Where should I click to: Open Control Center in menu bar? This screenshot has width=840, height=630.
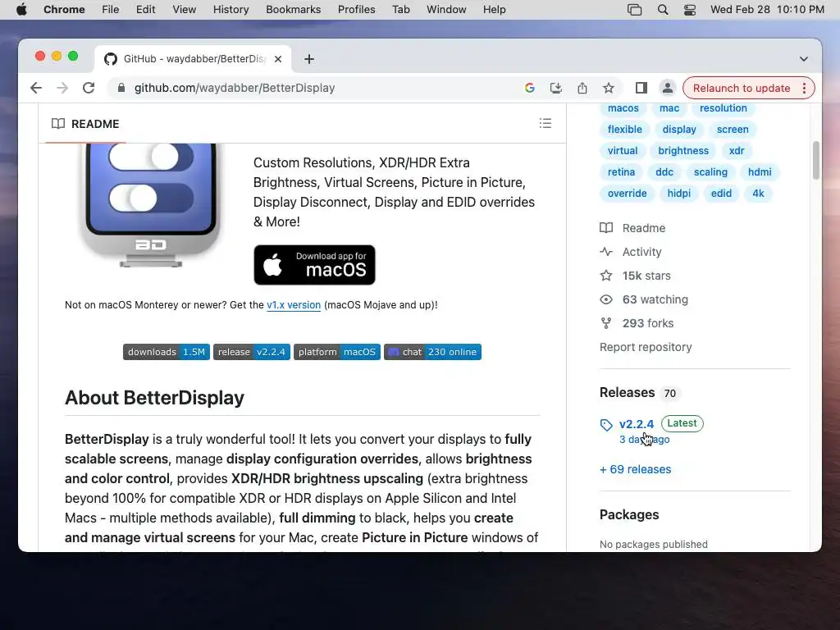(x=690, y=10)
